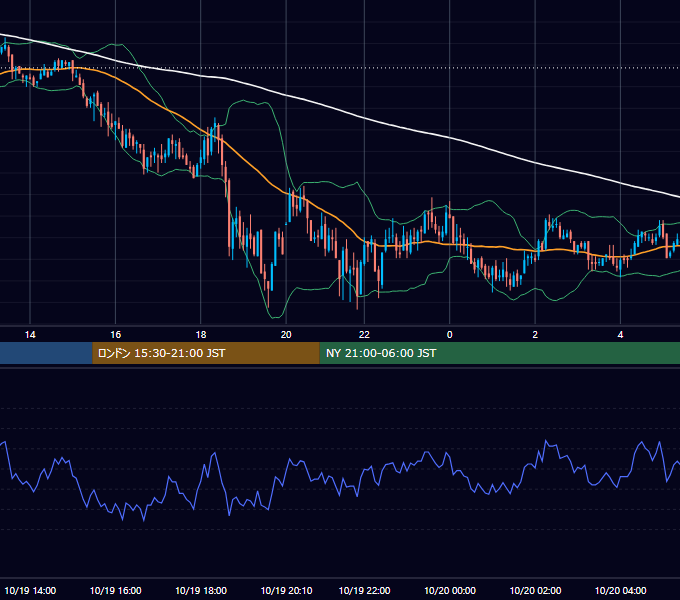Click the blue session bar before ロンドン
Screen dimensions: 680x600
click(46, 353)
